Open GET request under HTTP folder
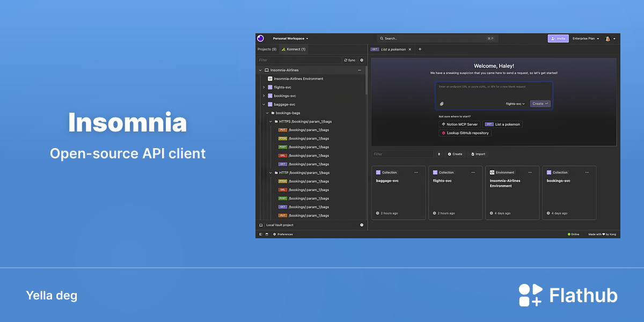This screenshot has width=644, height=322. (x=304, y=207)
